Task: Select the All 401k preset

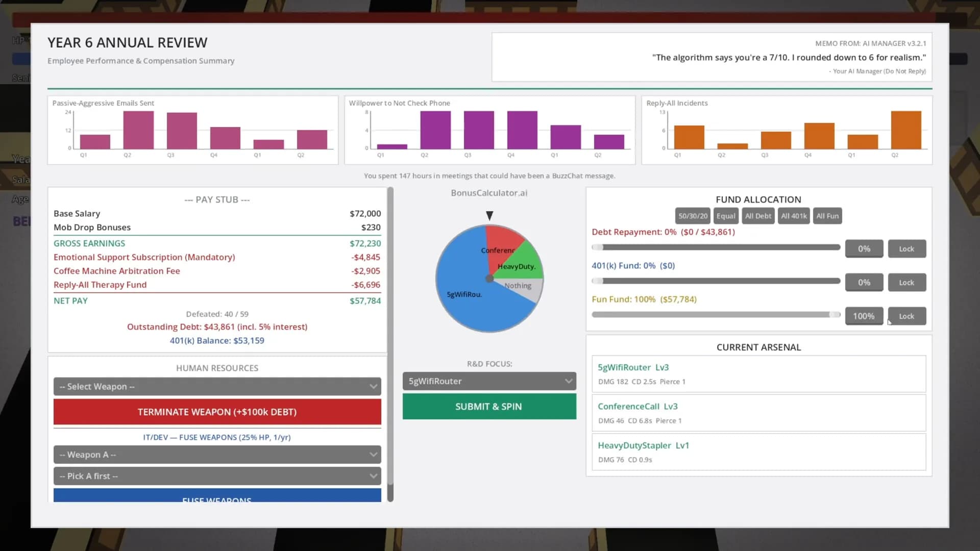Action: coord(794,216)
